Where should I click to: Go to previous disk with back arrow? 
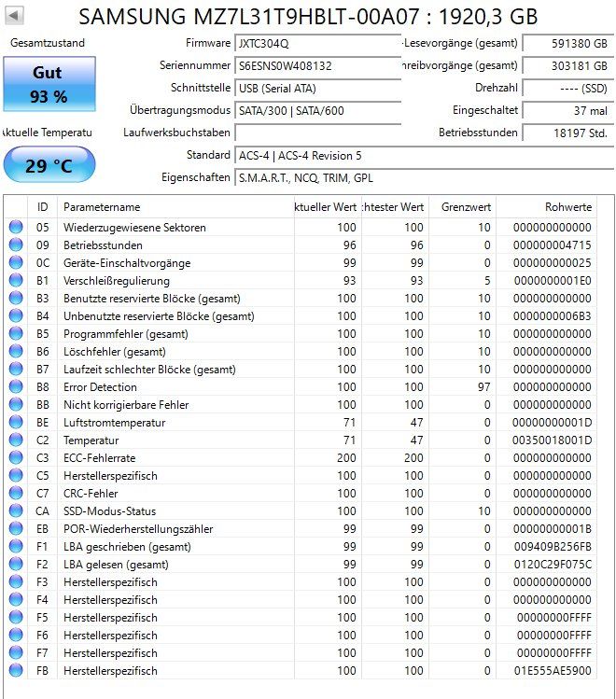[14, 16]
